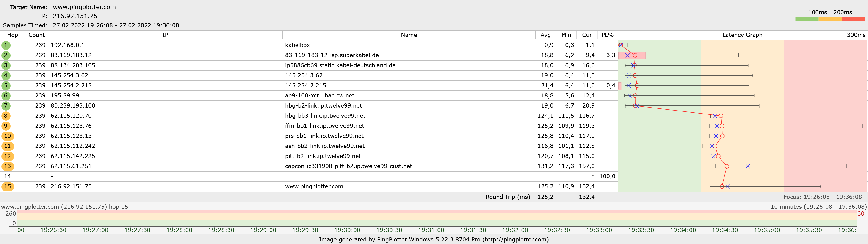Click the Focus time range text
This screenshot has width=868, height=244.
pyautogui.click(x=823, y=197)
